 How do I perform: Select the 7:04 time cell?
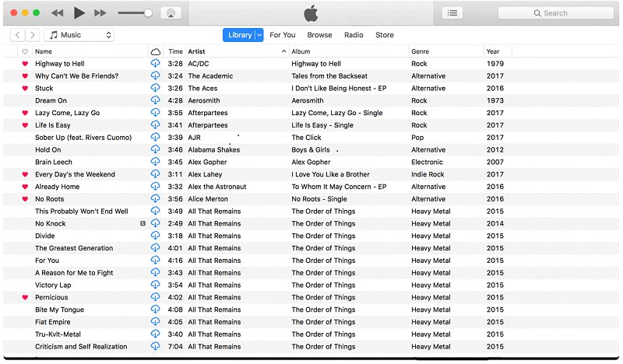click(x=175, y=347)
